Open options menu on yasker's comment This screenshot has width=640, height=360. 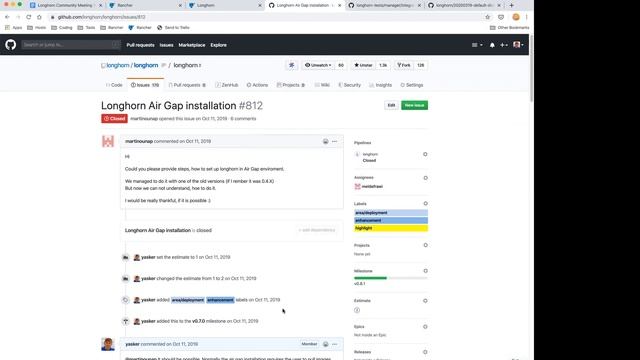(x=335, y=344)
